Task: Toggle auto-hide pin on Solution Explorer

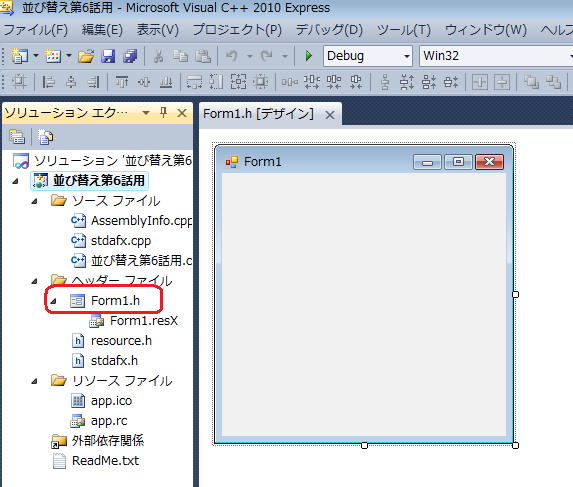Action: [163, 113]
